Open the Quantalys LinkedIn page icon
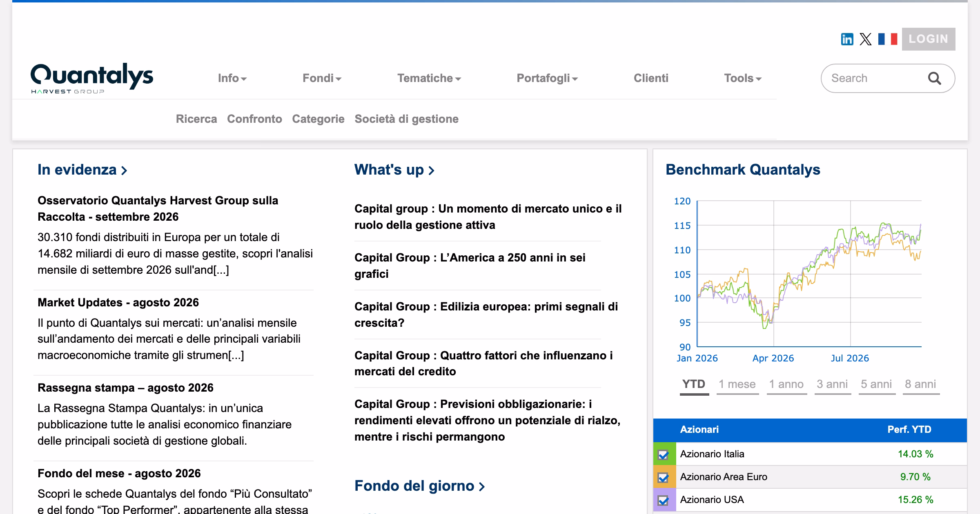Screen dimensions: 980x514 (847, 39)
